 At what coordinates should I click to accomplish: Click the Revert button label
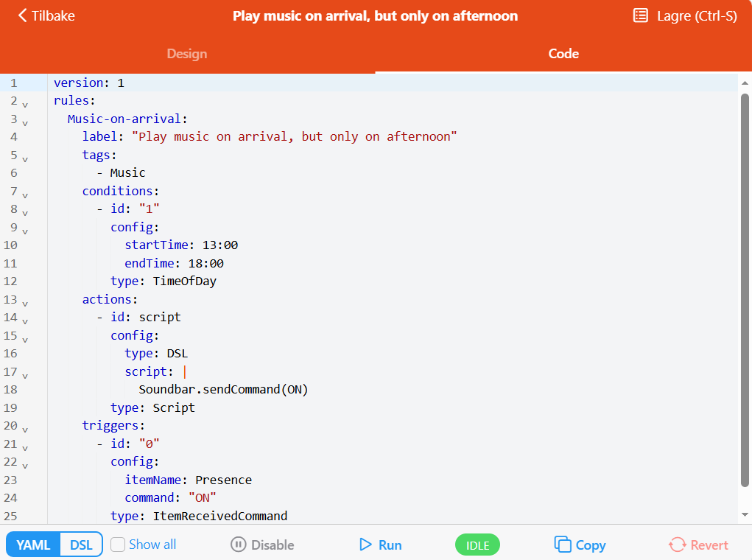coord(709,545)
